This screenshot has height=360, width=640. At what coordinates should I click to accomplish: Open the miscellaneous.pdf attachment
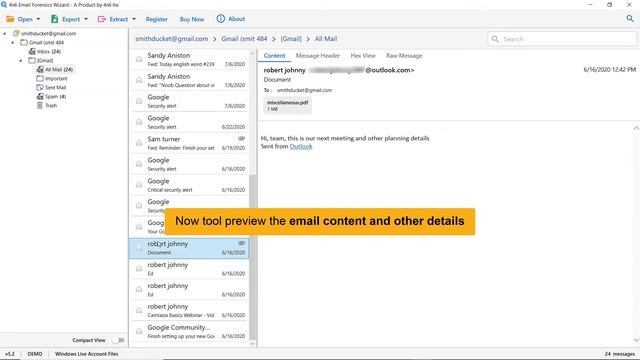(287, 106)
